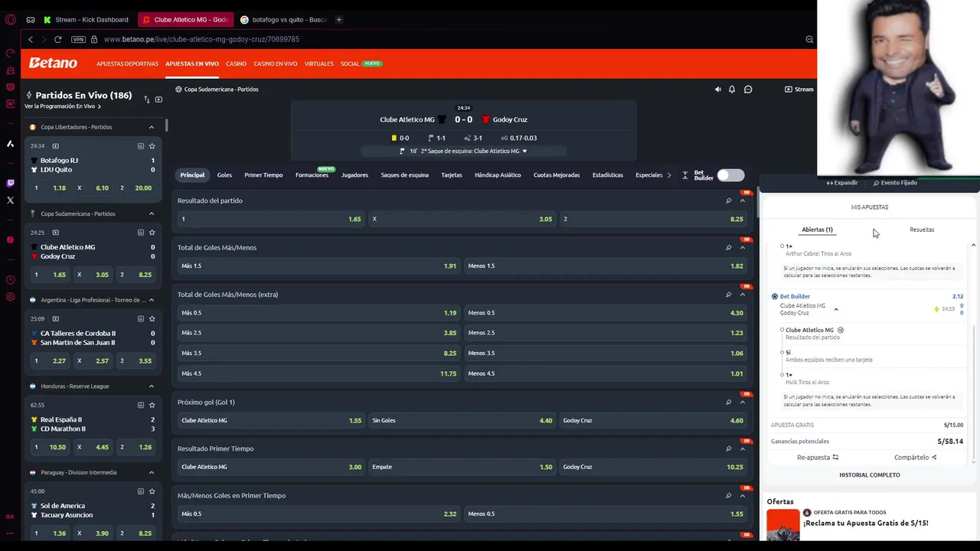Viewport: 980px width, 551px height.
Task: Expand the 2º Saque de esquina event dropdown
Action: (524, 152)
